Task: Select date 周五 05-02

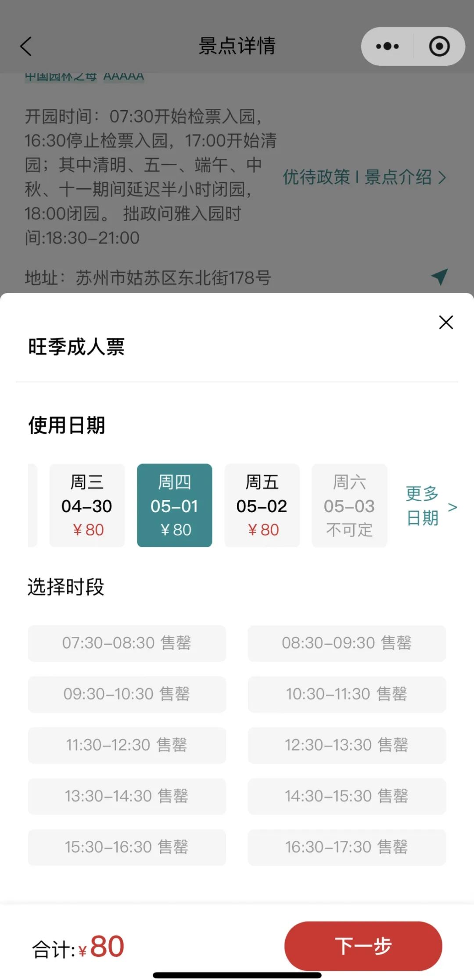Action: [262, 505]
